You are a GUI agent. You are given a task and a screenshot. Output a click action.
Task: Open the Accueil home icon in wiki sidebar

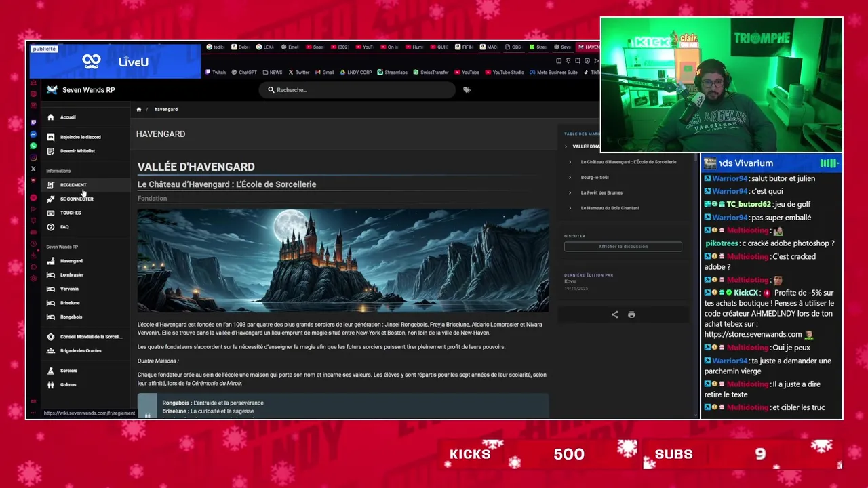(x=50, y=117)
